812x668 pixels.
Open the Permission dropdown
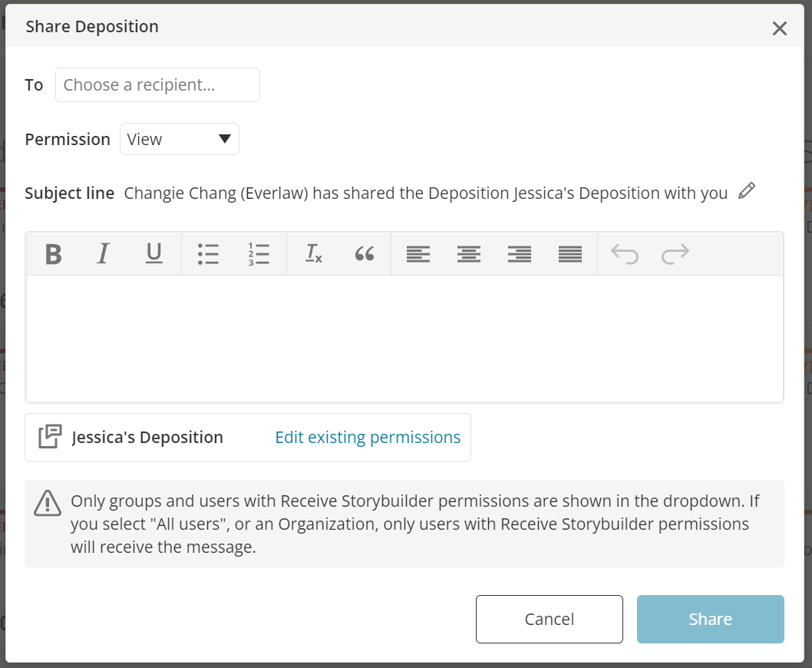click(x=179, y=139)
